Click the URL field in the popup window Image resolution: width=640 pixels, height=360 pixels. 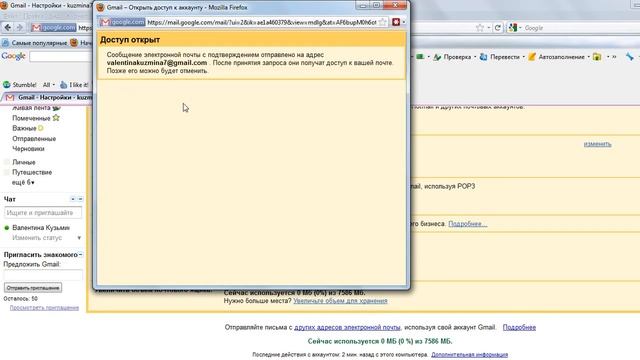tap(261, 22)
